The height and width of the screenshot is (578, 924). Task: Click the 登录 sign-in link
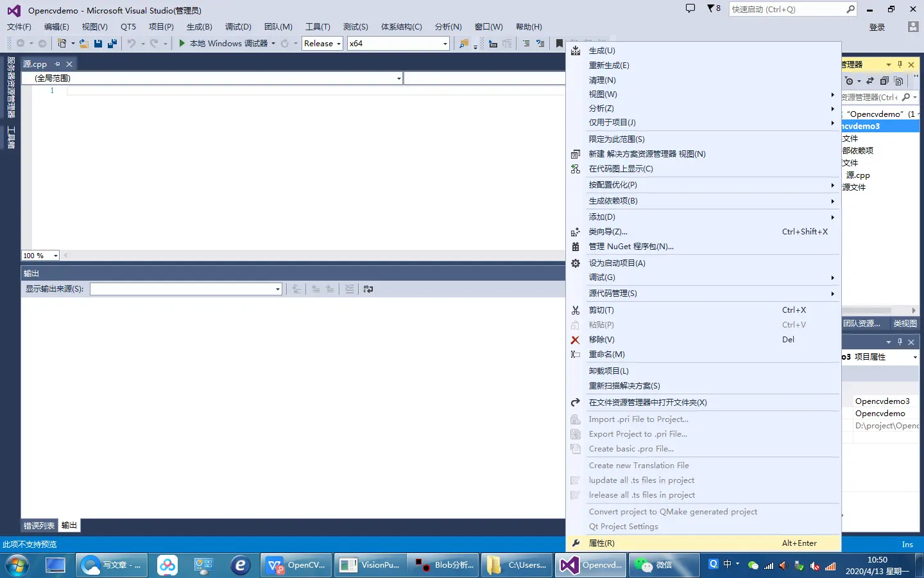[877, 27]
